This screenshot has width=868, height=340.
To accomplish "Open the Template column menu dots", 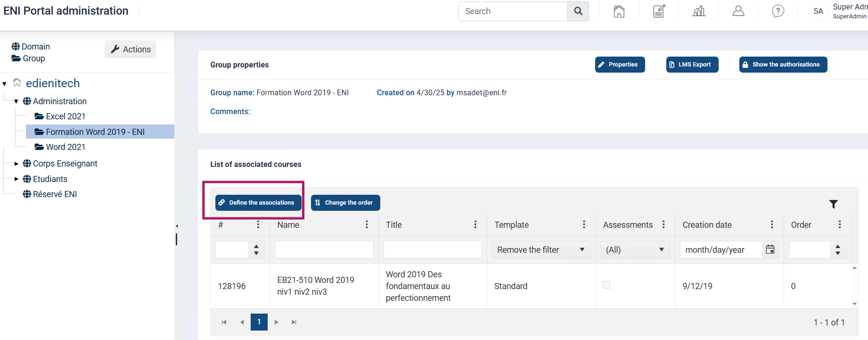I will [584, 224].
